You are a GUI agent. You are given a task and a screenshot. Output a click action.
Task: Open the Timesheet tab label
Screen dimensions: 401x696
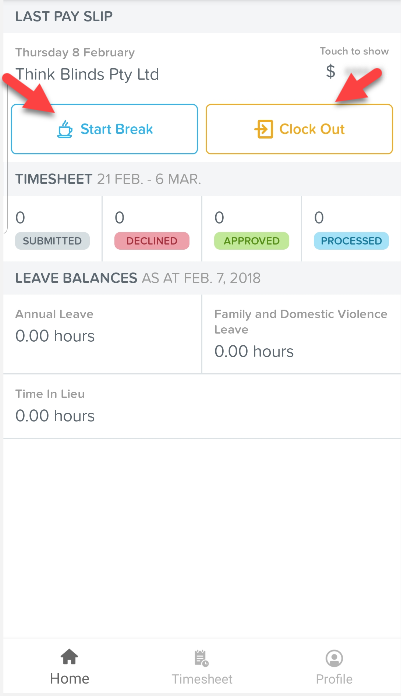point(202,679)
